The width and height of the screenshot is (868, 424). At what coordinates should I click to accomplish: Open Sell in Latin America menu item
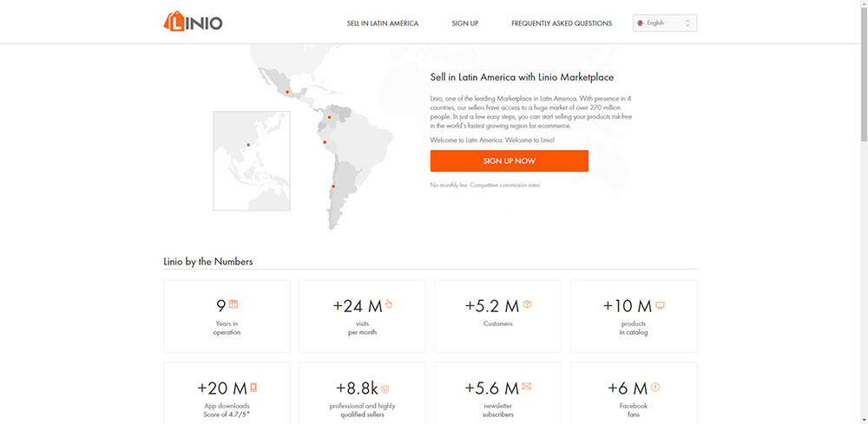[382, 23]
